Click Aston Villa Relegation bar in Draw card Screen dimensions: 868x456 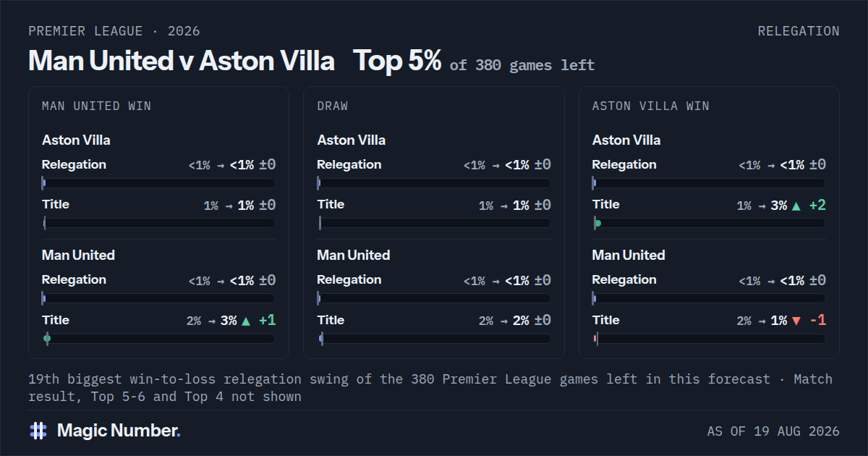[x=434, y=183]
